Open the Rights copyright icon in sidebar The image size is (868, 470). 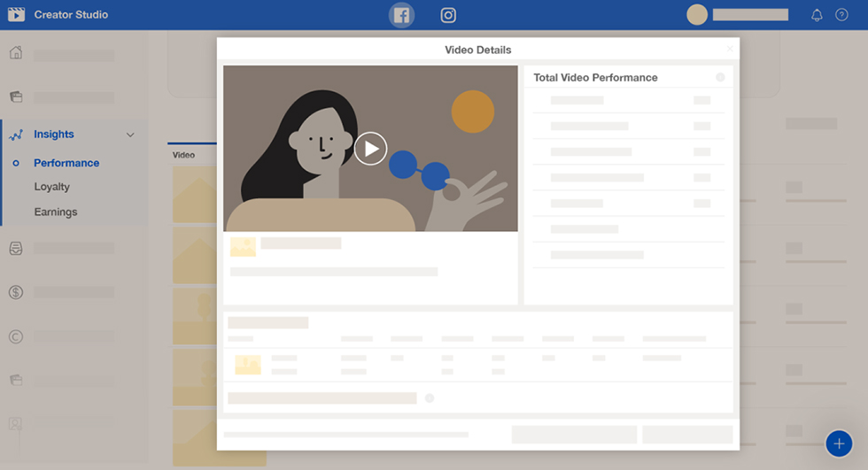15,336
